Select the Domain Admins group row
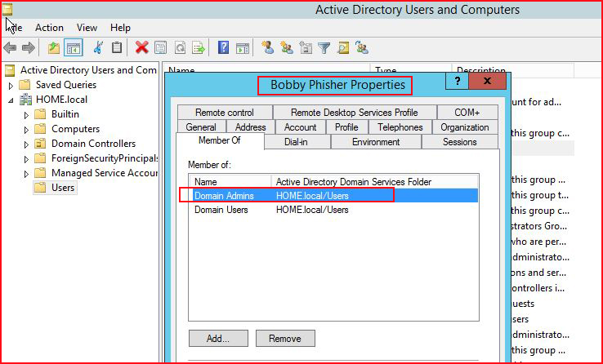Screen dimensions: 603x364 coord(333,196)
